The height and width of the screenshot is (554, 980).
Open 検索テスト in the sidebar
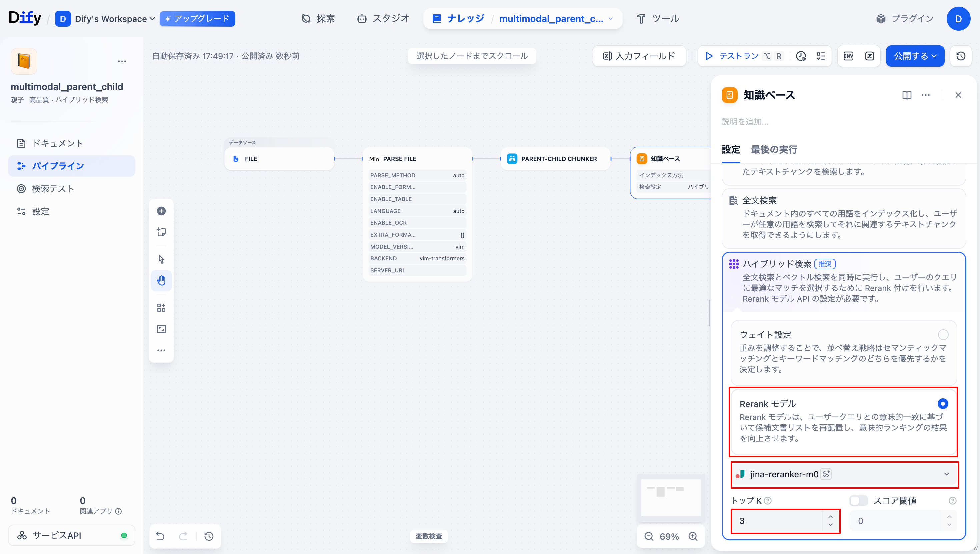[53, 188]
